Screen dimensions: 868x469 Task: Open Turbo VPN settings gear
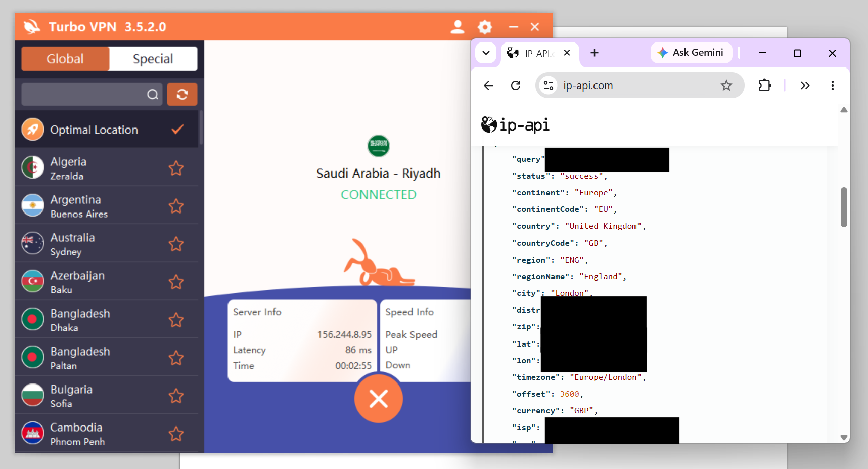485,27
